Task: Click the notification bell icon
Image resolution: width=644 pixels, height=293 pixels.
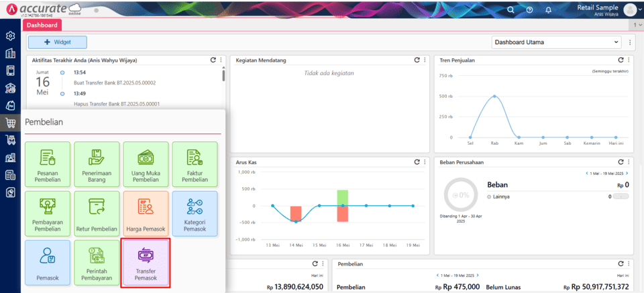Action: [x=548, y=10]
